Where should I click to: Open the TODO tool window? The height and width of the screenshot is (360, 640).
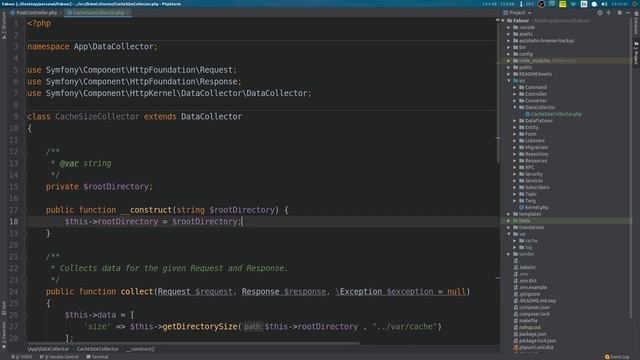22,357
